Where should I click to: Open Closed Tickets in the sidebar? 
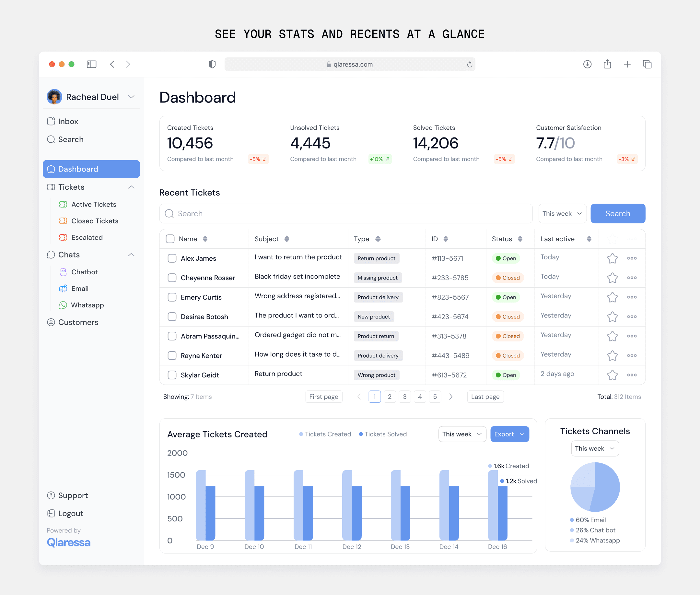pyautogui.click(x=95, y=221)
